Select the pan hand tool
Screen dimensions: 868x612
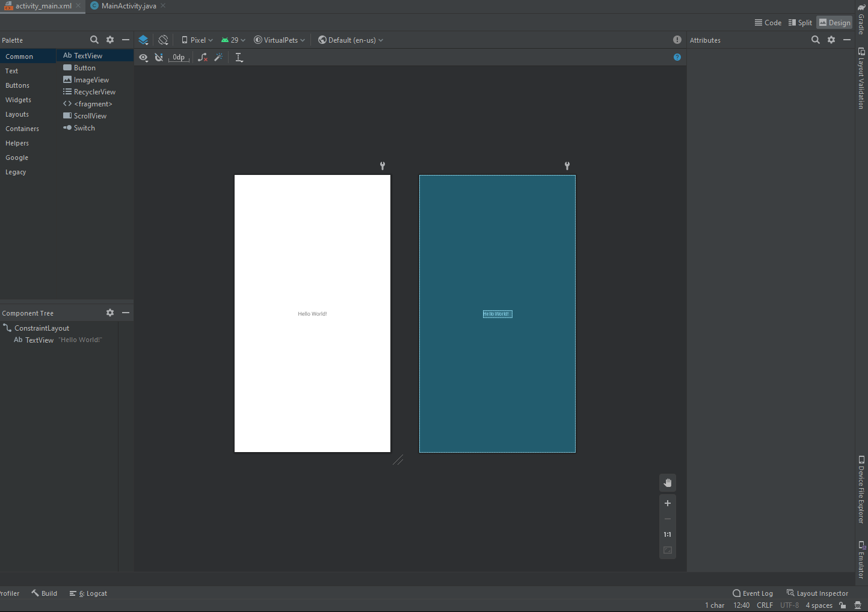coord(668,483)
